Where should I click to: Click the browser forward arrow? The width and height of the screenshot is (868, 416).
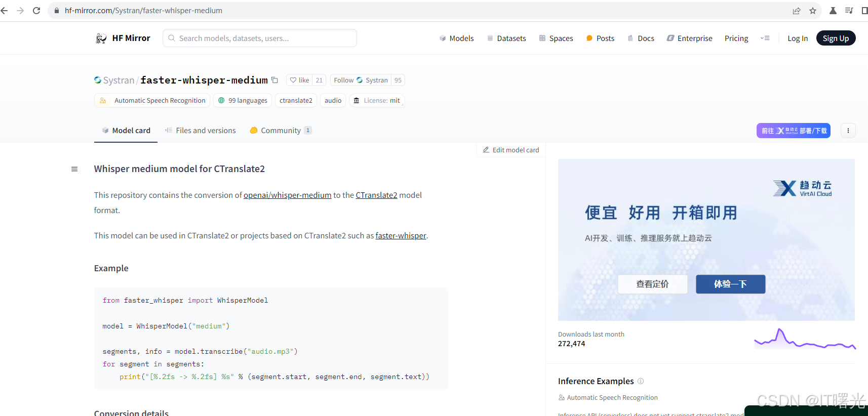click(20, 11)
